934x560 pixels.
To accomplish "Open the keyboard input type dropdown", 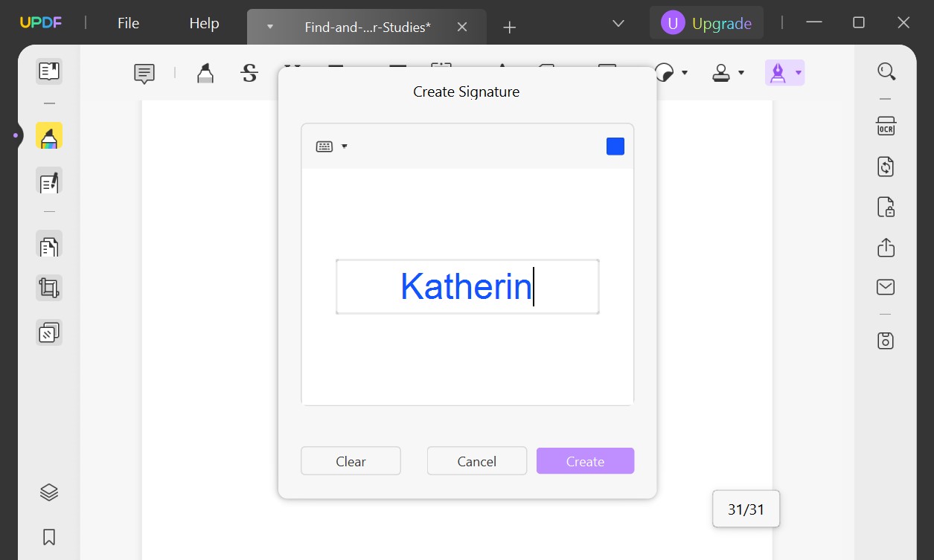I will tap(344, 146).
